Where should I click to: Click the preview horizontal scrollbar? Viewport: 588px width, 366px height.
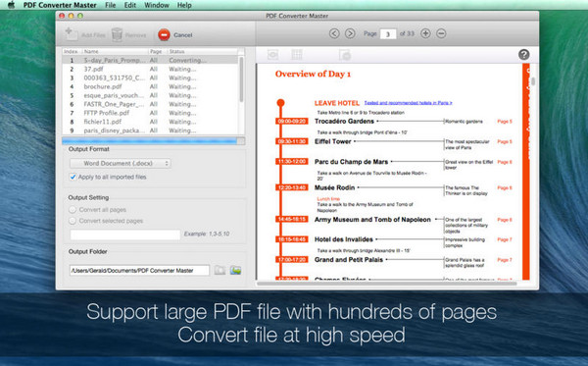tap(387, 284)
